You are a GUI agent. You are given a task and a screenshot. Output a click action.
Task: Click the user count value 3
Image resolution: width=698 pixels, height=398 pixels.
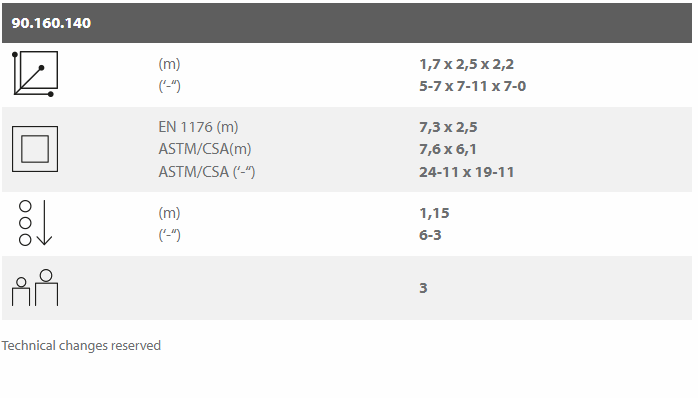(x=423, y=288)
